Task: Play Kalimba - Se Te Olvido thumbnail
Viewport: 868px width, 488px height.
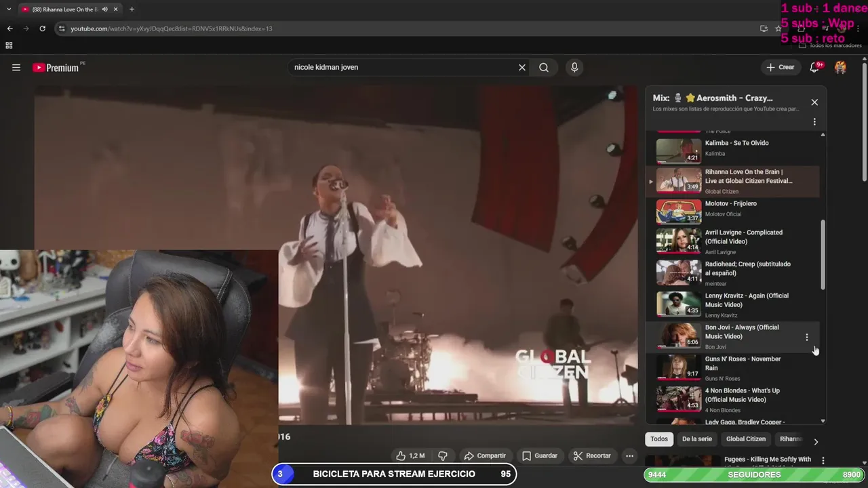Action: (679, 150)
